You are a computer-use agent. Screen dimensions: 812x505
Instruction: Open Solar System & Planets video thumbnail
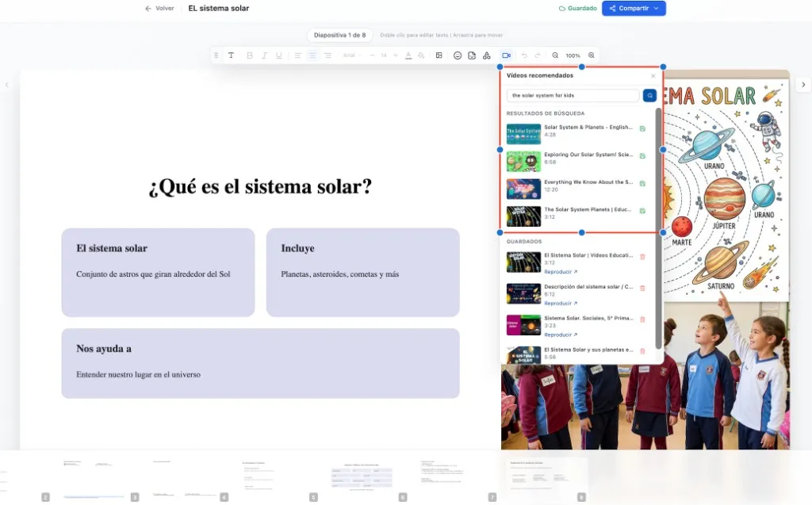523,134
